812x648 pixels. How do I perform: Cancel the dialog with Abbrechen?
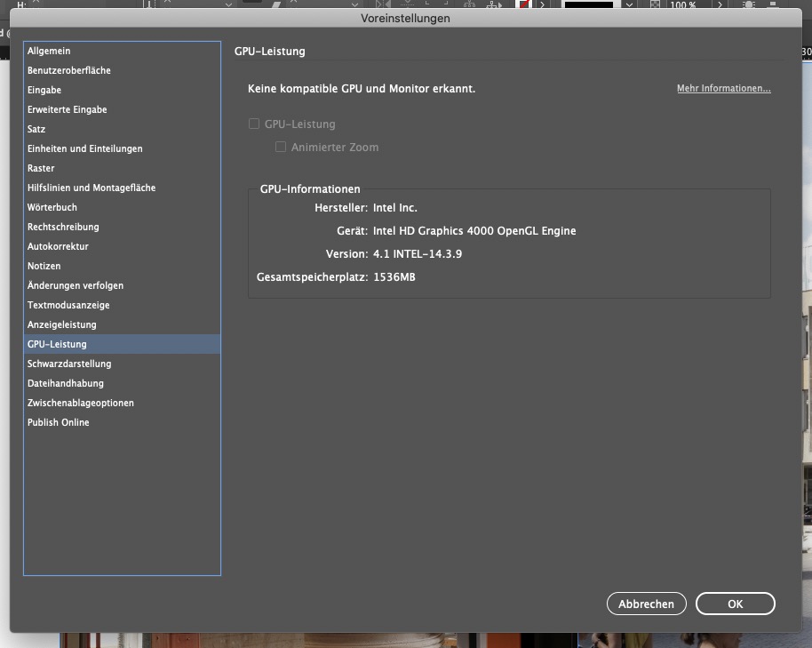[646, 603]
